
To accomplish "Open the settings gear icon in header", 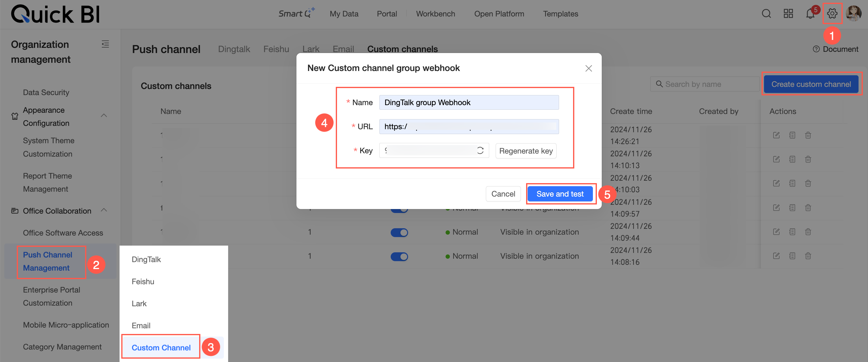I will click(832, 14).
